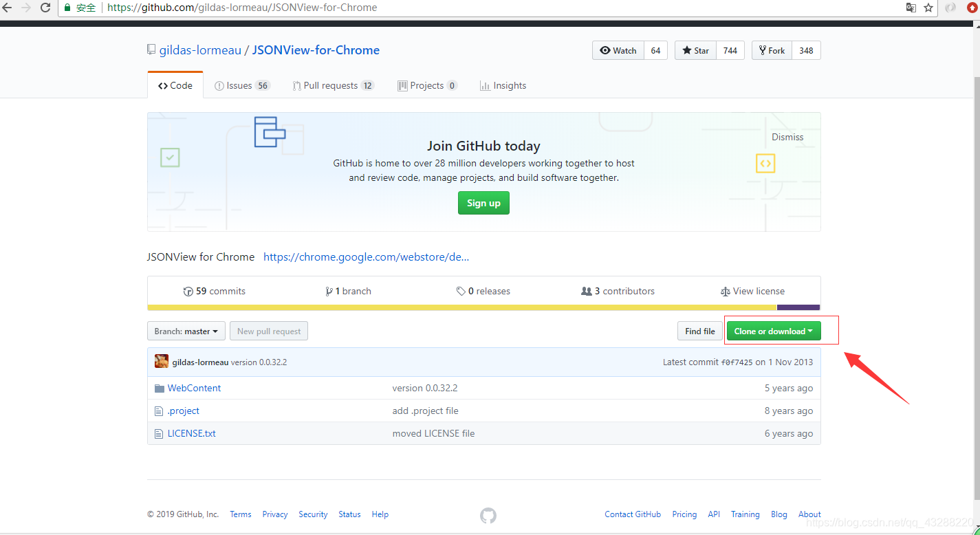Switch to the Insights tab

tap(503, 85)
